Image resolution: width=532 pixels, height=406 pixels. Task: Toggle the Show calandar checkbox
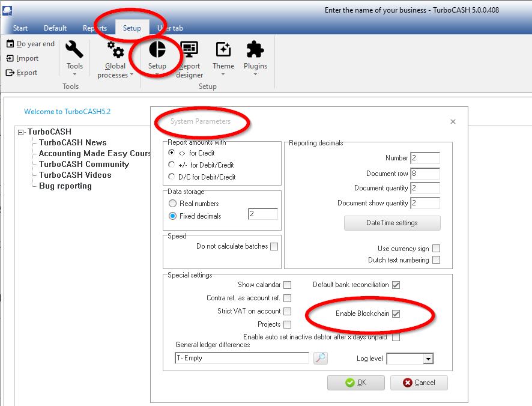click(x=288, y=285)
